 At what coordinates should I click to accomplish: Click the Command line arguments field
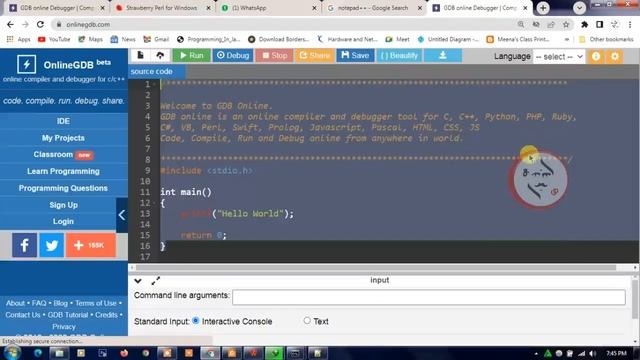(429, 297)
